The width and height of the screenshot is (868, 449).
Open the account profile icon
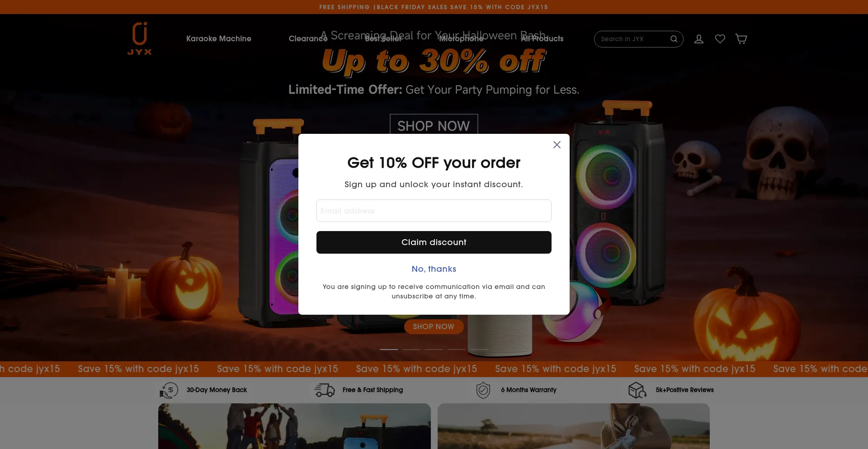(x=699, y=39)
